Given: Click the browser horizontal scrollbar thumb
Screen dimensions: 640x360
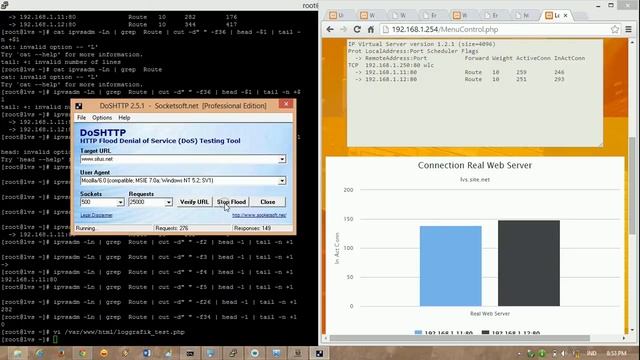Looking at the screenshot, I should (460, 338).
